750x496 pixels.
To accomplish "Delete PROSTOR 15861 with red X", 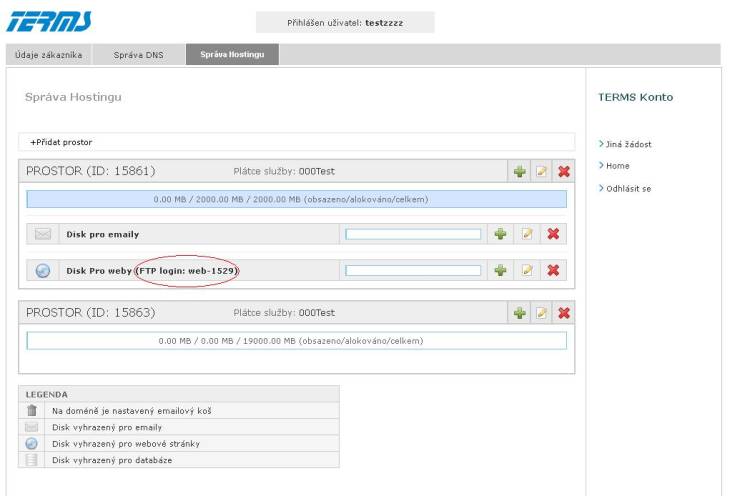I will tap(564, 171).
